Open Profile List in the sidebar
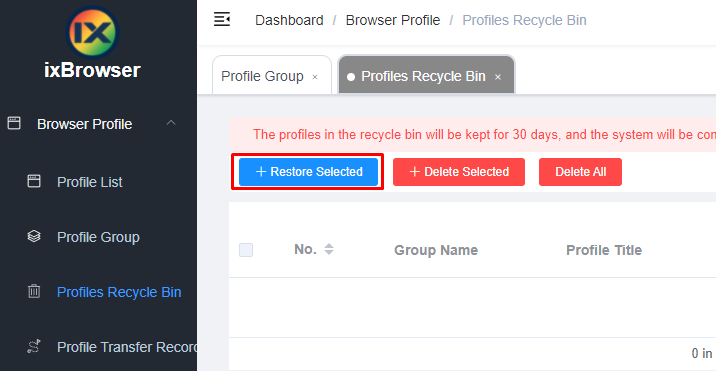716x371 pixels. coord(90,182)
